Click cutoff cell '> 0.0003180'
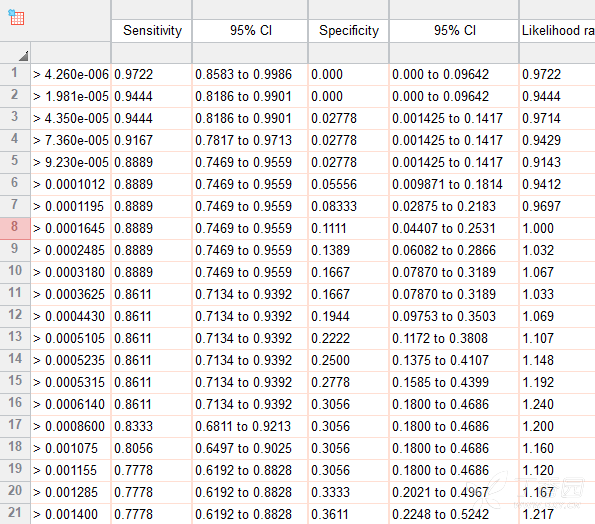The height and width of the screenshot is (524, 595). 71,272
